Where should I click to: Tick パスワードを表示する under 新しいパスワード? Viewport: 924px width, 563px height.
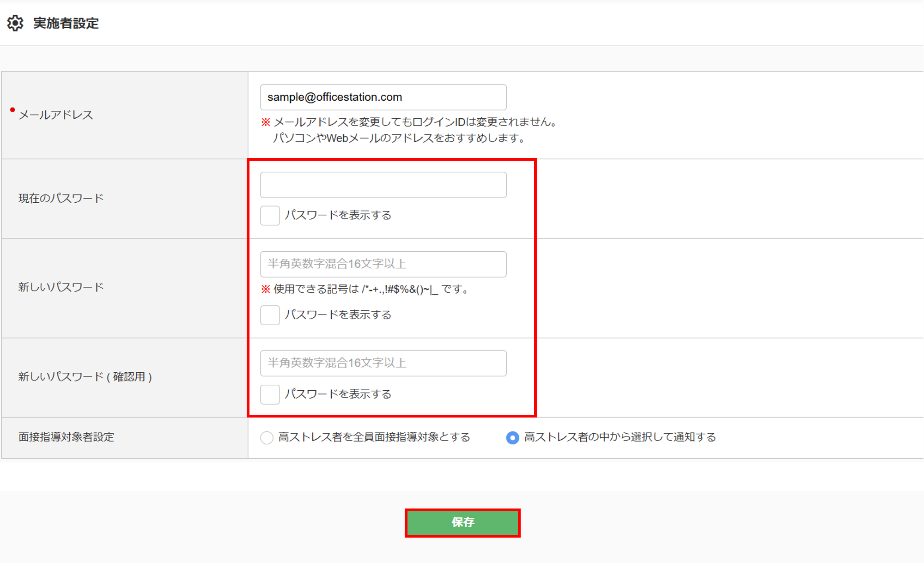click(270, 315)
